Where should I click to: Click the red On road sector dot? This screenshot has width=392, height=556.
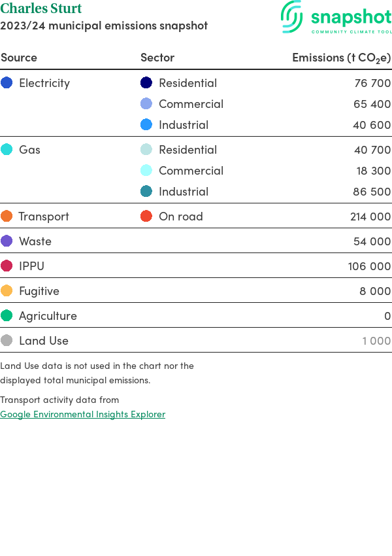[x=146, y=217]
